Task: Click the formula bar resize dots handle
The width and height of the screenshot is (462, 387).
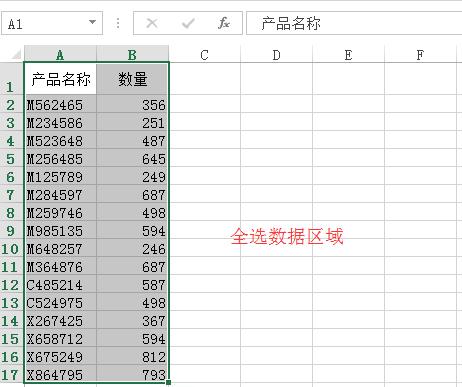Action: [x=118, y=23]
